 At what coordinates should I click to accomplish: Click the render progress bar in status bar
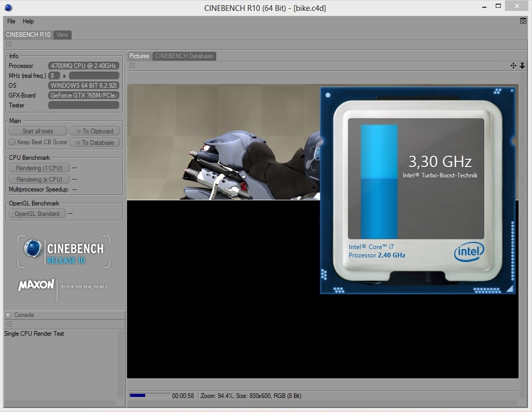tap(150, 395)
